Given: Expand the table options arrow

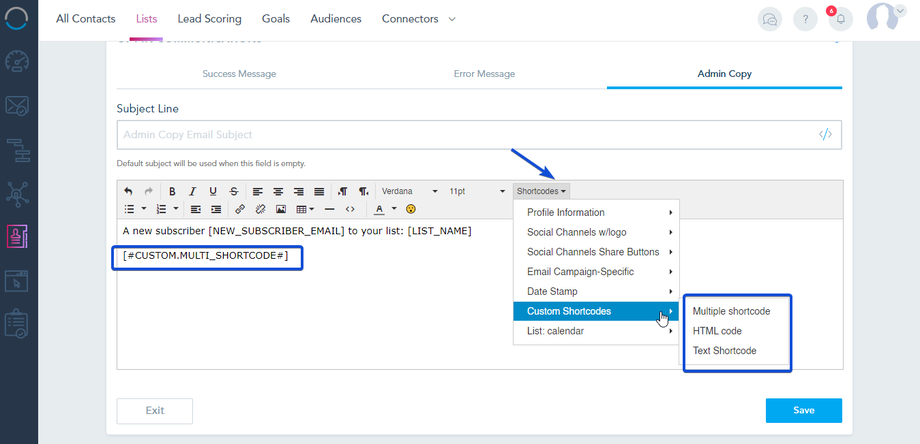Looking at the screenshot, I should (312, 209).
